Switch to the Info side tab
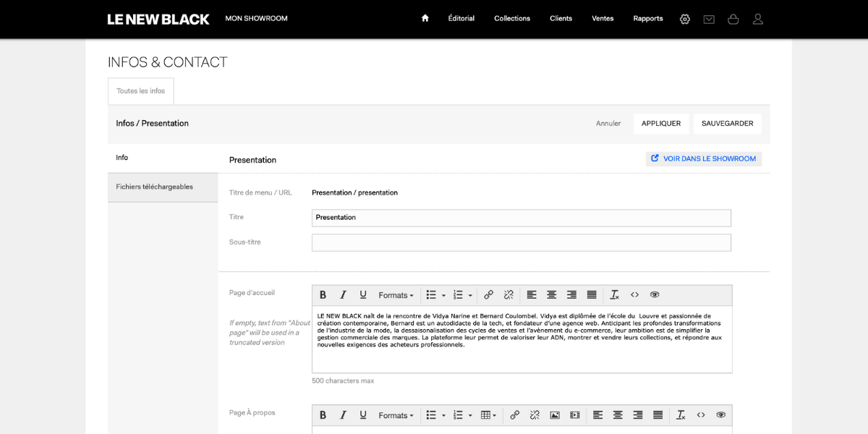Viewport: 868px width, 434px height. pos(163,158)
